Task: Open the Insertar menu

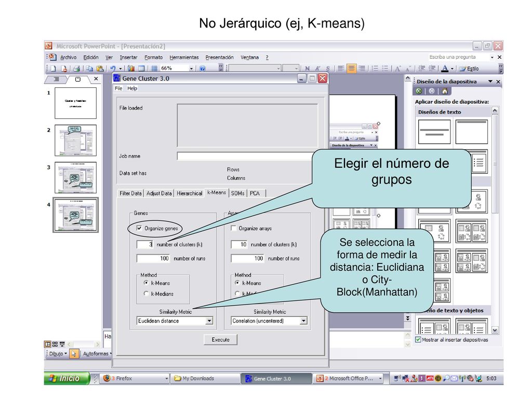Action: (128, 57)
